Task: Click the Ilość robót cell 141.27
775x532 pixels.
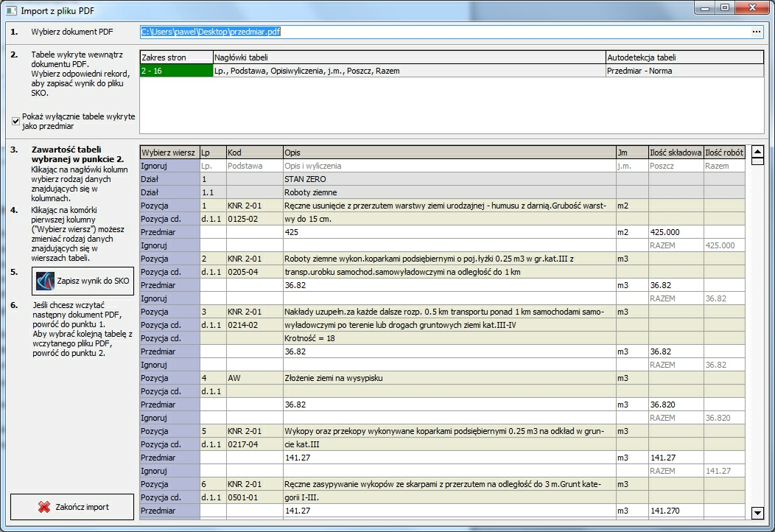Action: (x=724, y=471)
